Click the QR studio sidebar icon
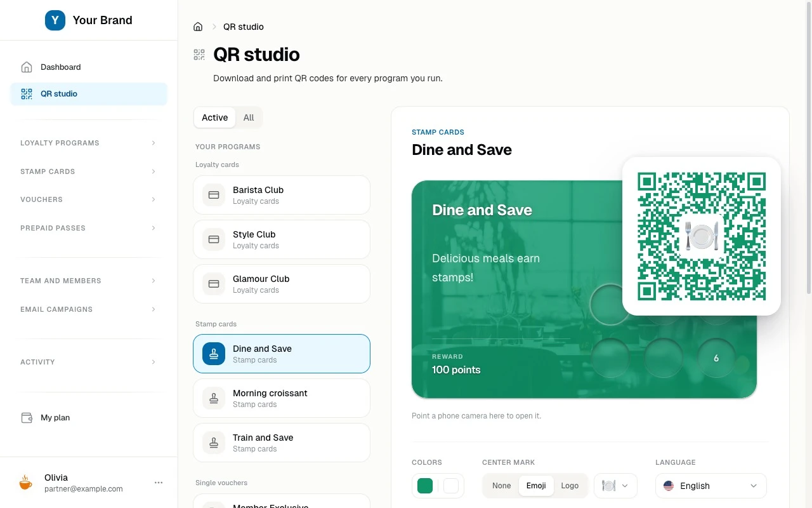 27,94
